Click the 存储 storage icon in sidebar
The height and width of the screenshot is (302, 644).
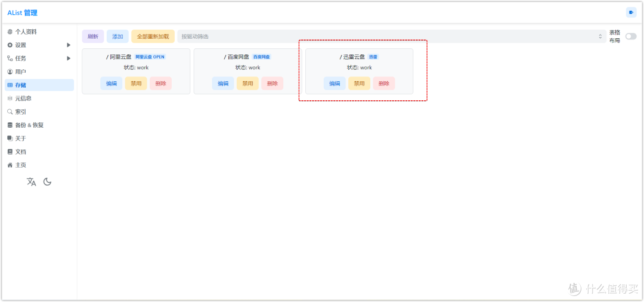pos(10,85)
